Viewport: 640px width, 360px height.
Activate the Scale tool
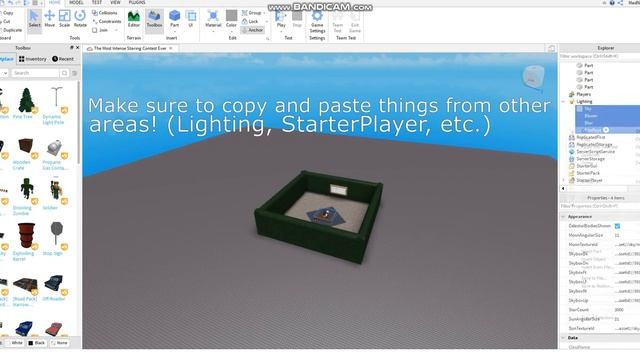pos(64,19)
